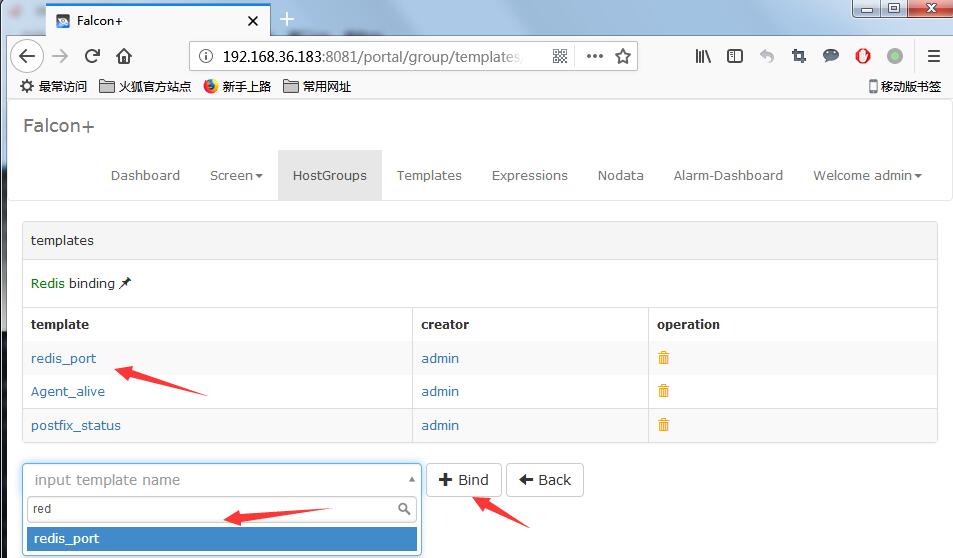Screen dimensions: 953x558
Task: Switch to the Templates tab
Action: (x=429, y=175)
